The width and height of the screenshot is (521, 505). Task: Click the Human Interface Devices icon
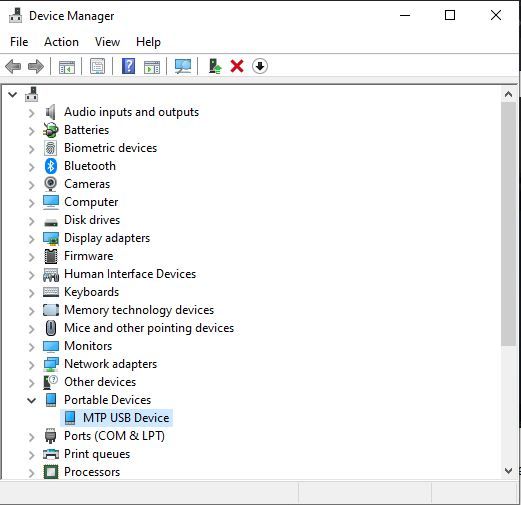click(51, 274)
